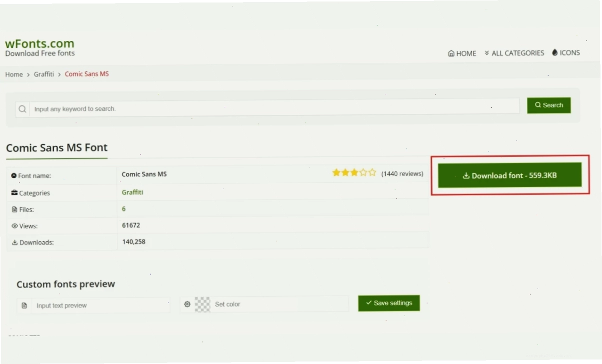Focus the Set color input field
Screen dimensions: 602x364
pos(280,304)
